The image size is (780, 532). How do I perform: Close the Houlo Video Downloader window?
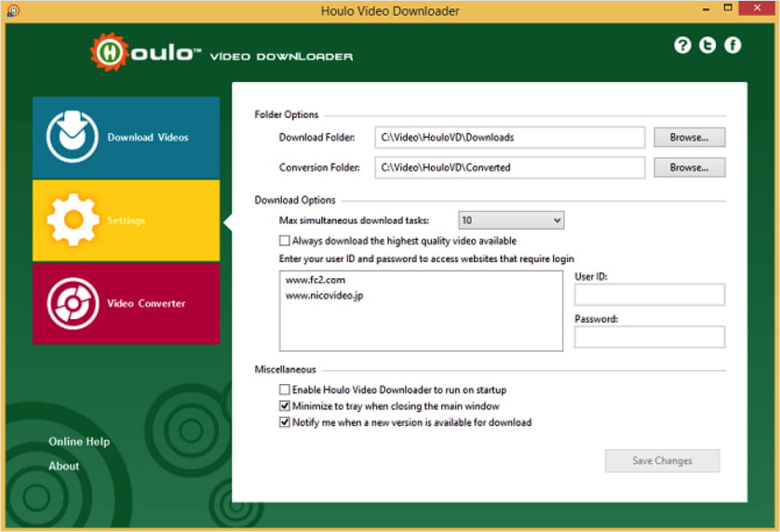click(x=758, y=8)
